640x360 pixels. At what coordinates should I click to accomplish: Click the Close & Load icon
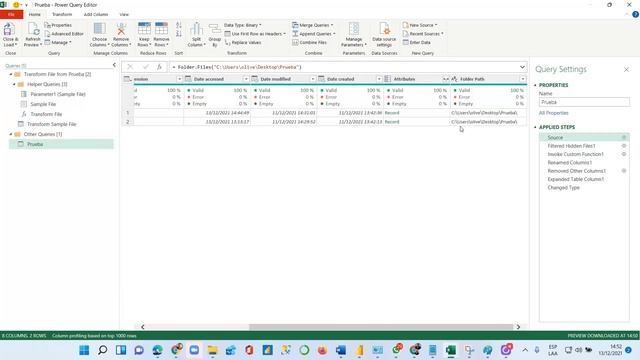tap(9, 29)
